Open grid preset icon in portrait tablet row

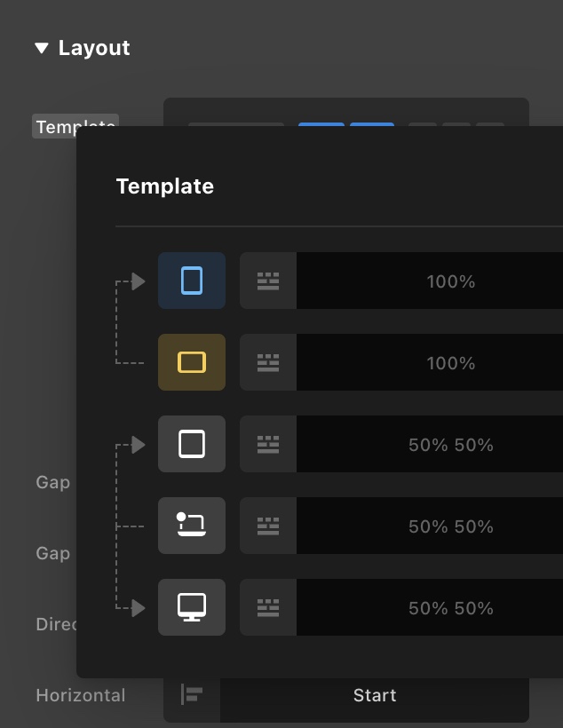coord(268,444)
